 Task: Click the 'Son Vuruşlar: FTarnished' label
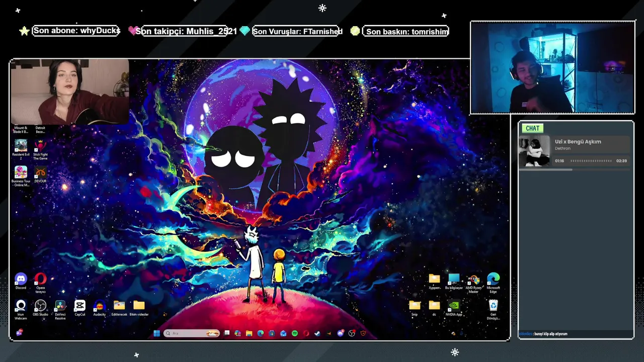pyautogui.click(x=297, y=31)
